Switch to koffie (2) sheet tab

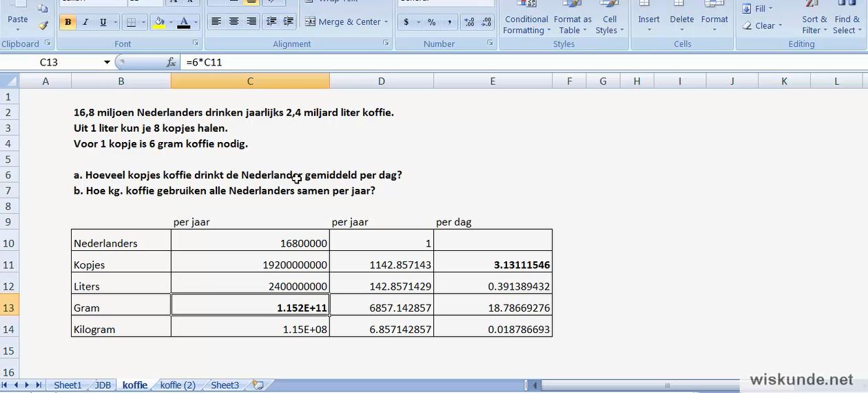pos(178,385)
